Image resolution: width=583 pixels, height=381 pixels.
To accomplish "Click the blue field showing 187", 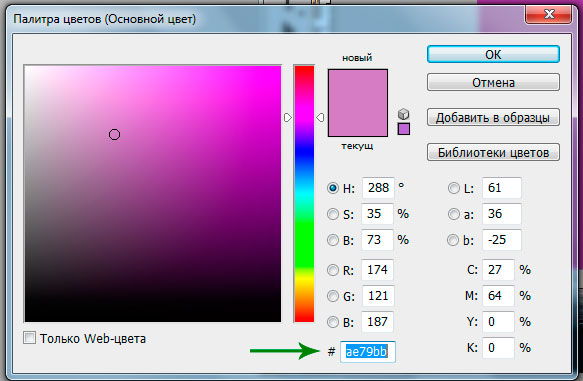I will pyautogui.click(x=377, y=322).
